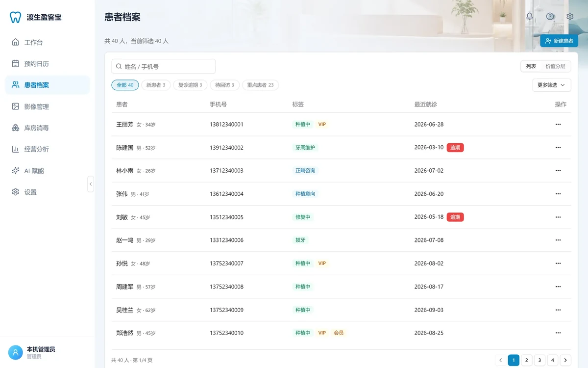Open actions menu for 郑浩然 row

(x=558, y=333)
